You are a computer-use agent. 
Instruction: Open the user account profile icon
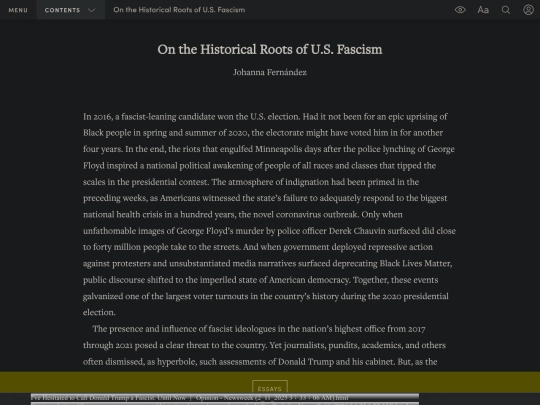click(528, 10)
